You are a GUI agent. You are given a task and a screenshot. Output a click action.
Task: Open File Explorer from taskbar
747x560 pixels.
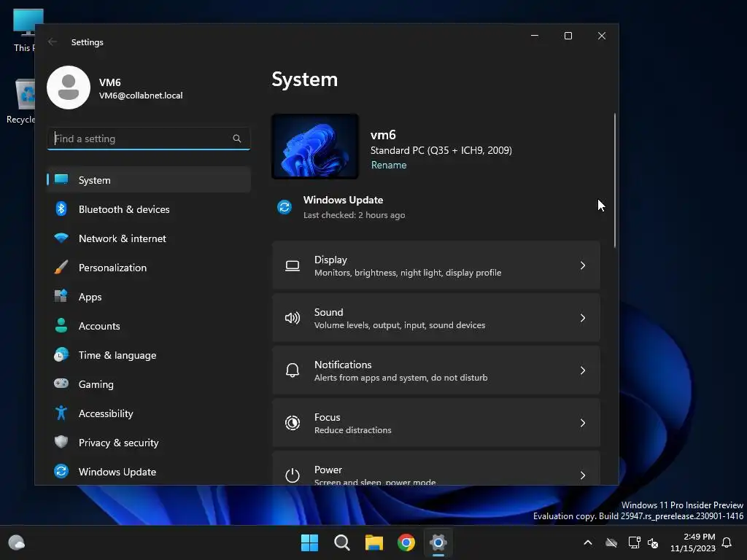[374, 542]
